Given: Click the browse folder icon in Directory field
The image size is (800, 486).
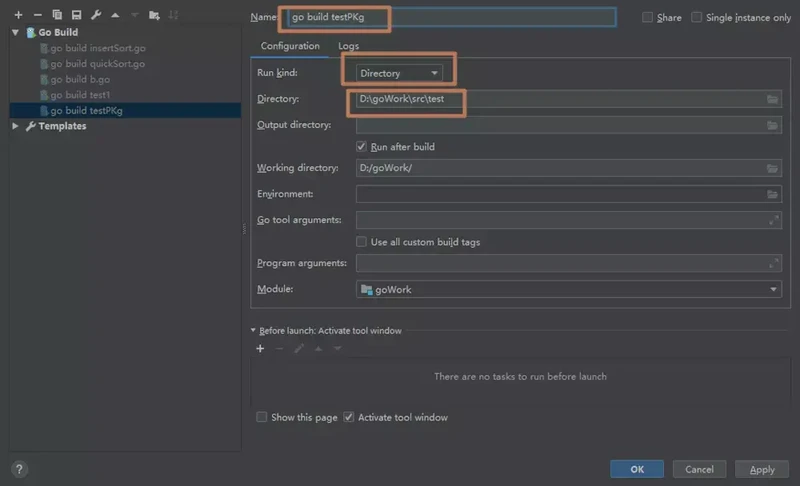Looking at the screenshot, I should (773, 99).
